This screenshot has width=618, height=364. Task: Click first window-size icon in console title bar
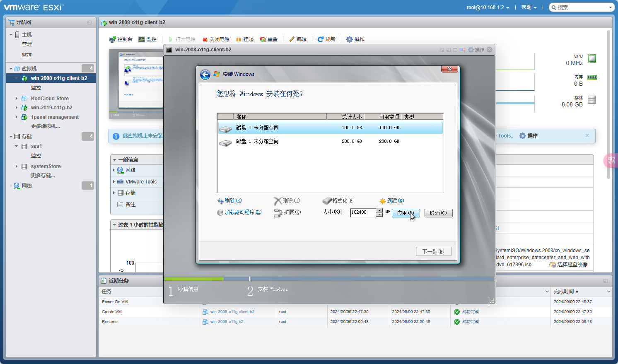(442, 50)
